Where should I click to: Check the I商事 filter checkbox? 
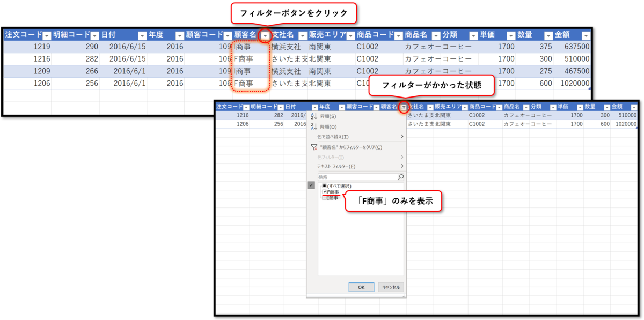[x=324, y=198]
